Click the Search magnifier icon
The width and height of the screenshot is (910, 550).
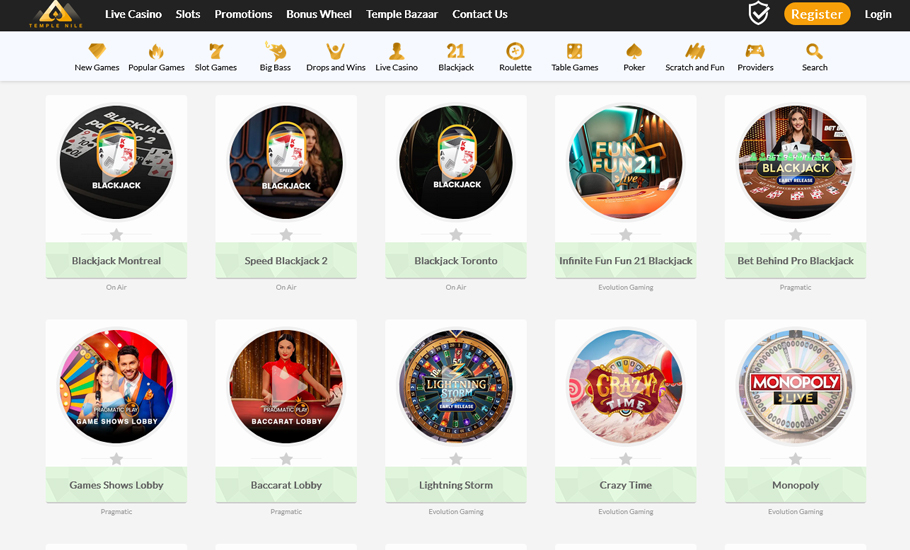tap(814, 51)
